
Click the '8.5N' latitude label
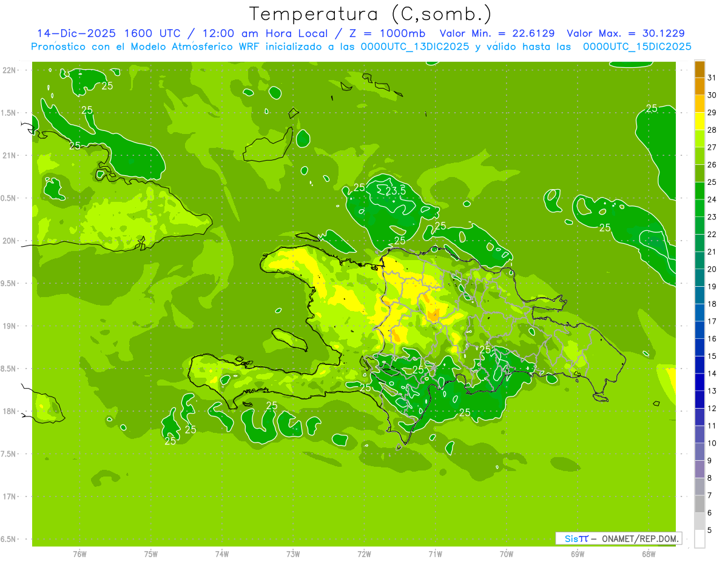coord(9,369)
